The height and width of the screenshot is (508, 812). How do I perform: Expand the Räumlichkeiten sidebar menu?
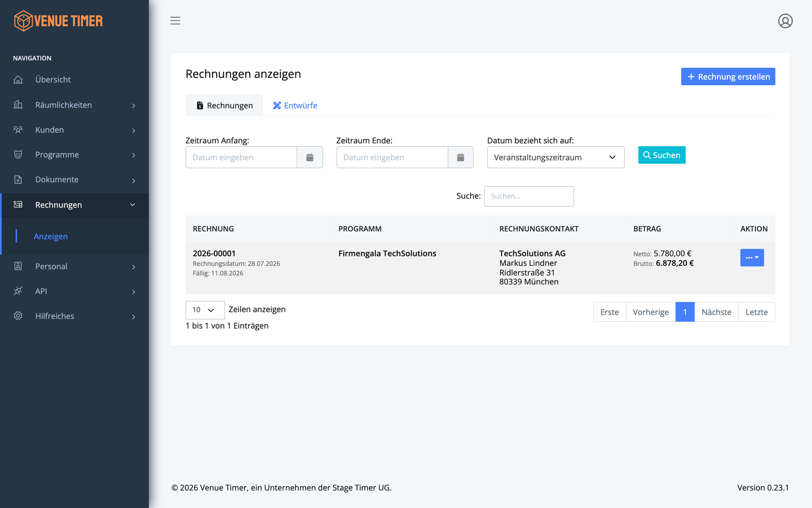tap(74, 105)
